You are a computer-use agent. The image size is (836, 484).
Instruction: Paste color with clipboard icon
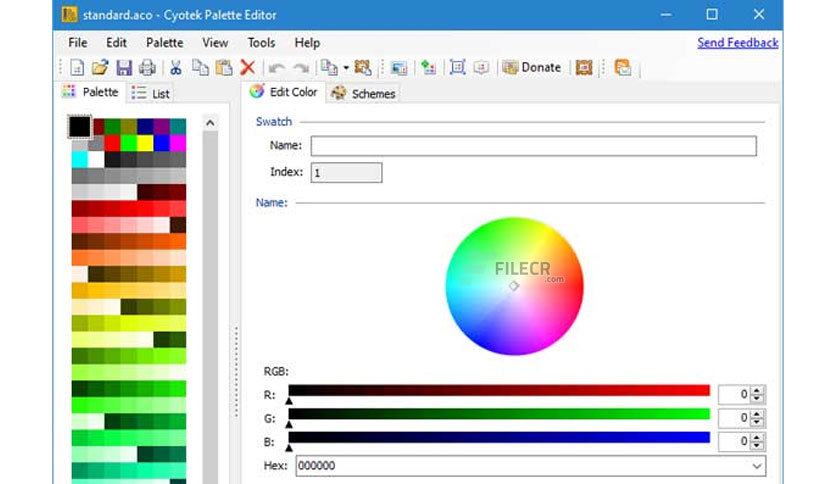[x=224, y=68]
